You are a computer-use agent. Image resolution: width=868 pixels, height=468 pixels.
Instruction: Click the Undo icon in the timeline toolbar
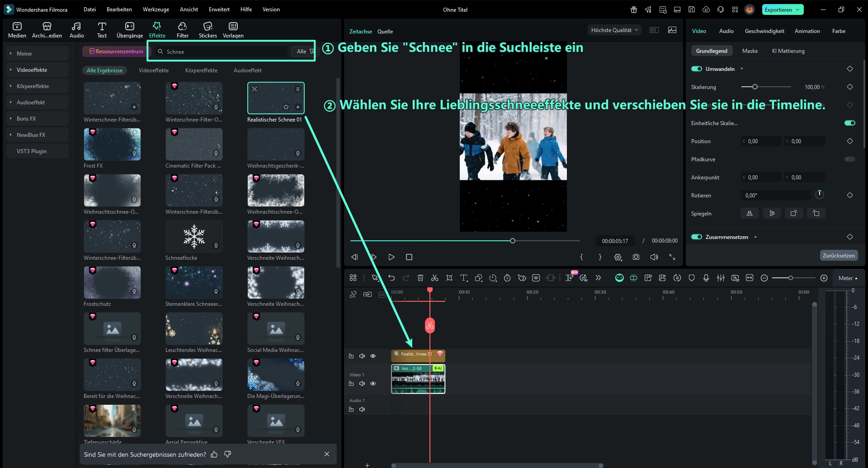click(392, 278)
